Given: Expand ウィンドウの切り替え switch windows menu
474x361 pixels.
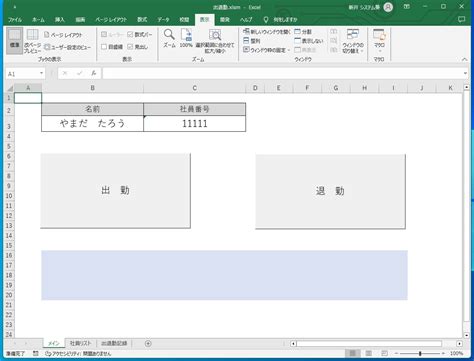Looking at the screenshot, I should (353, 41).
